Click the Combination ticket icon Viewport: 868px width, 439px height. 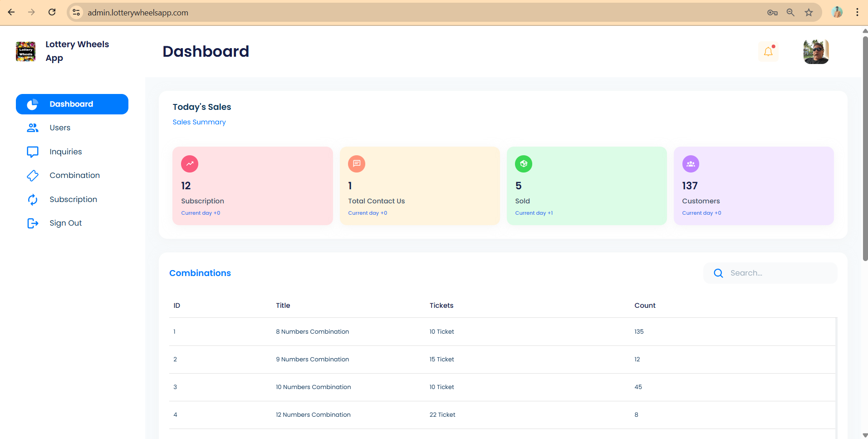click(x=33, y=176)
